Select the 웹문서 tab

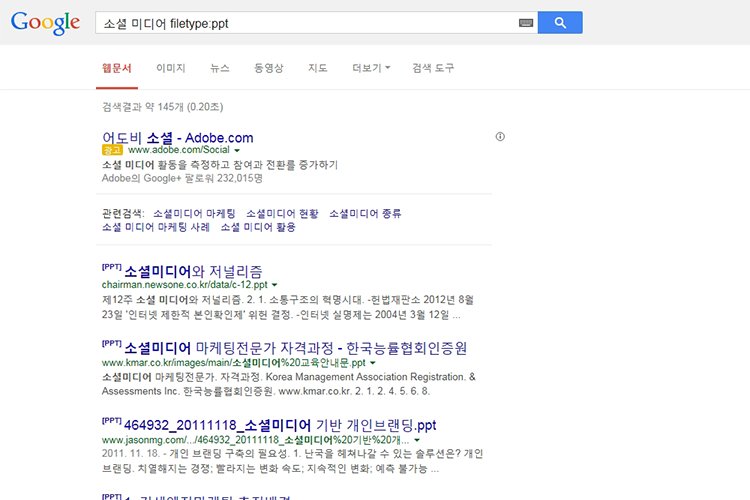coord(117,68)
